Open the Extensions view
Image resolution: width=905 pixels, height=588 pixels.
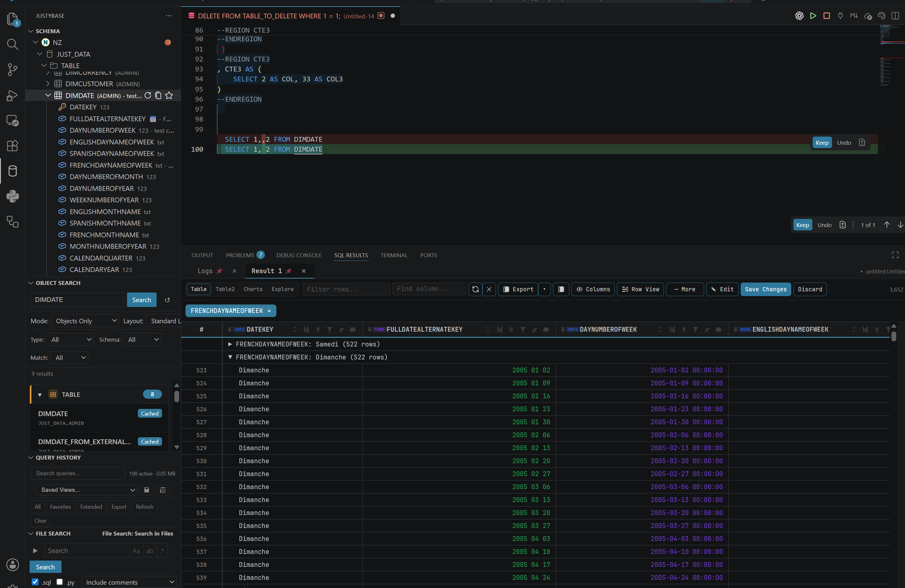[x=12, y=146]
